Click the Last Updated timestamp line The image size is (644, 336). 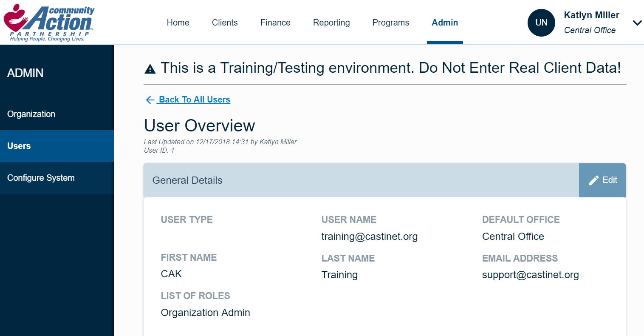(220, 142)
